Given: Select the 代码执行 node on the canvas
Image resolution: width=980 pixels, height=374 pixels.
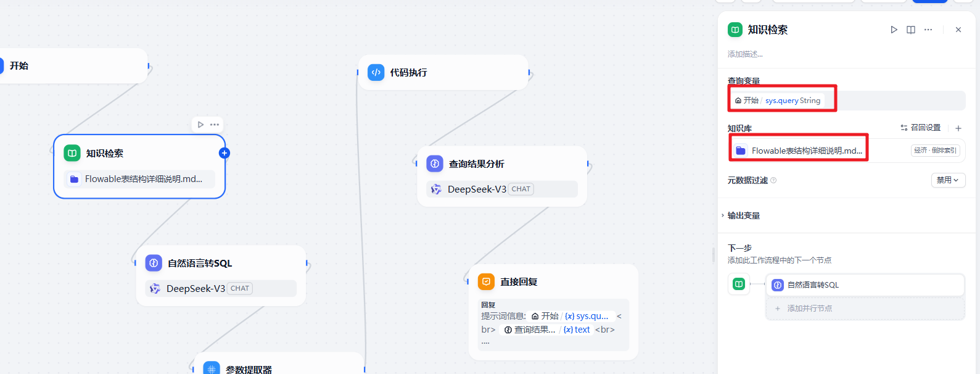Looking at the screenshot, I should (443, 73).
